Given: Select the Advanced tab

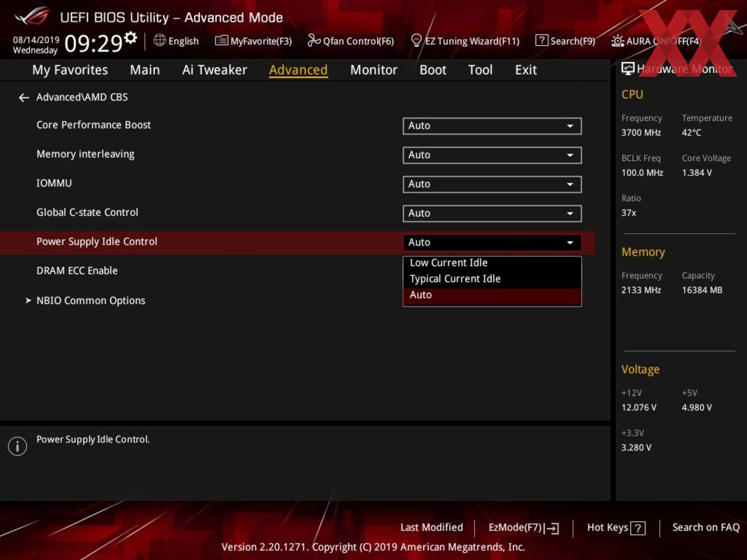Looking at the screenshot, I should point(298,70).
